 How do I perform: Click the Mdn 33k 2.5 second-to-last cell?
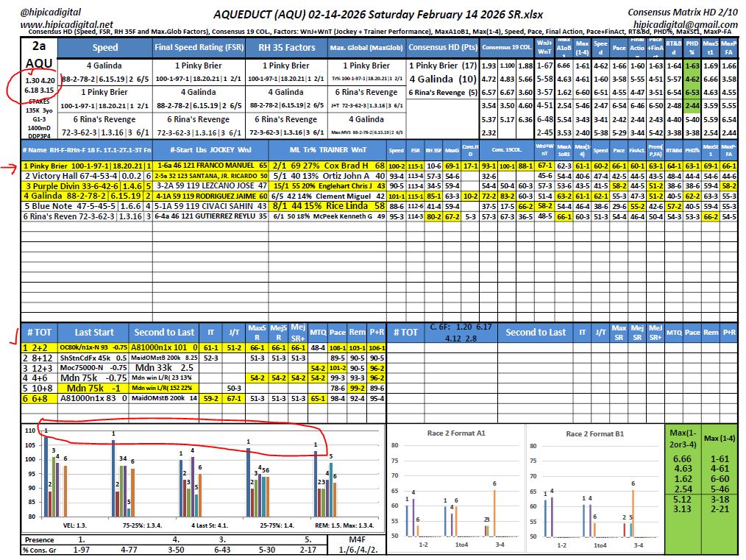pyautogui.click(x=164, y=368)
